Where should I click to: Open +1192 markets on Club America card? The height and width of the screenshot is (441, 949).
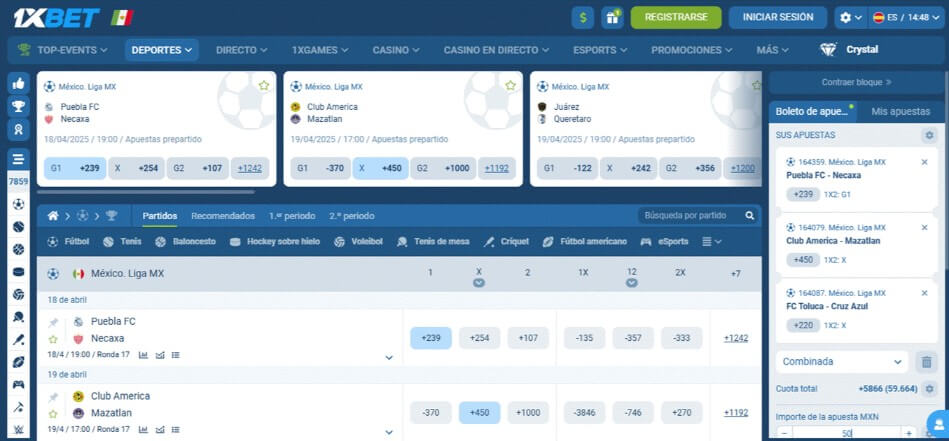tap(496, 168)
